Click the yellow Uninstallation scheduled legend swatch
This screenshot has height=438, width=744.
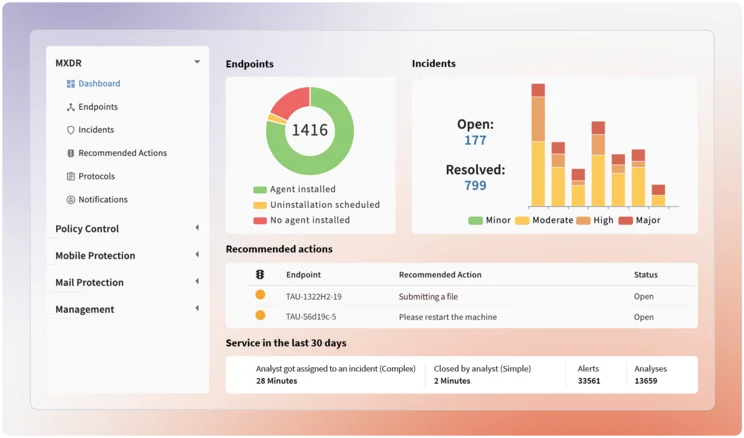pyautogui.click(x=260, y=205)
